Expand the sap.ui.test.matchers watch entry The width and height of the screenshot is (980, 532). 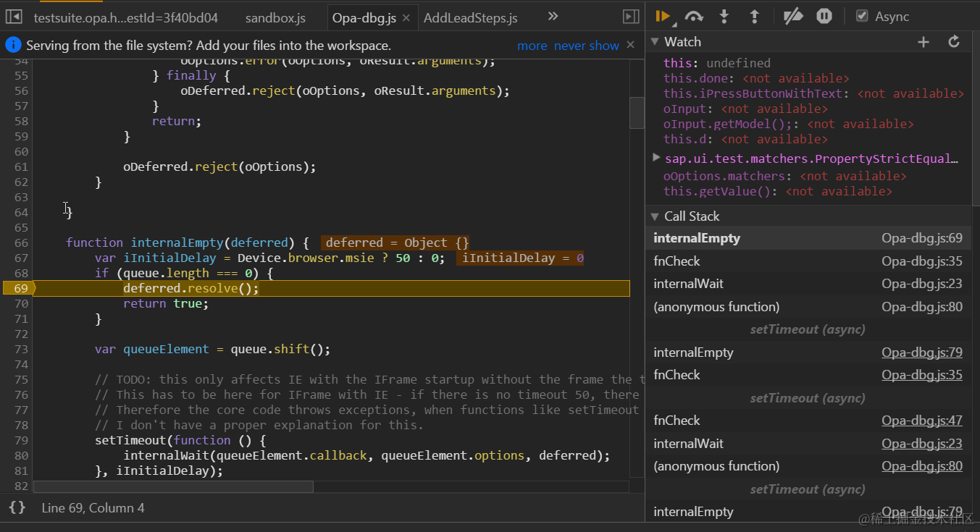tap(656, 157)
